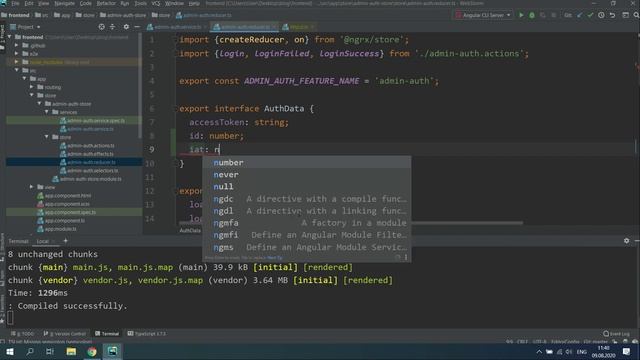The image size is (640, 360).
Task: Open Task View from the taskbar
Action: [50, 351]
